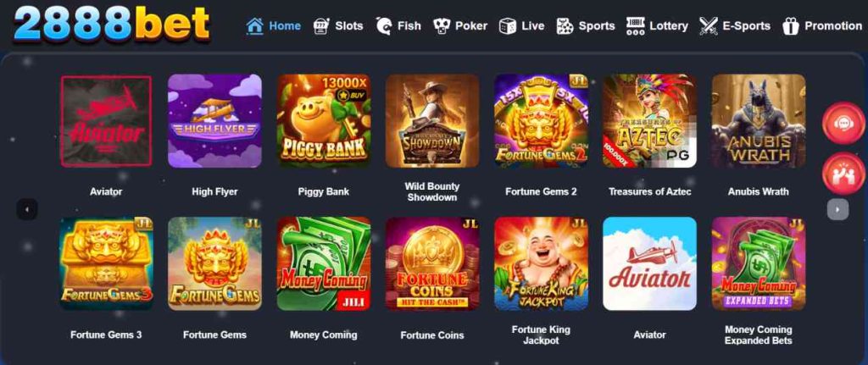Play Treasures of Aztec game
This screenshot has height=365, width=868.
650,121
